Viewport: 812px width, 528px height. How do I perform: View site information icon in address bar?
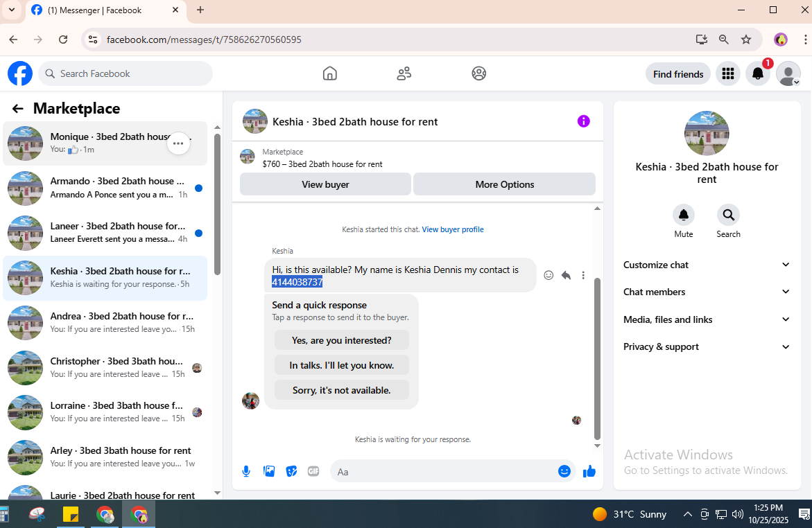[x=93, y=39]
